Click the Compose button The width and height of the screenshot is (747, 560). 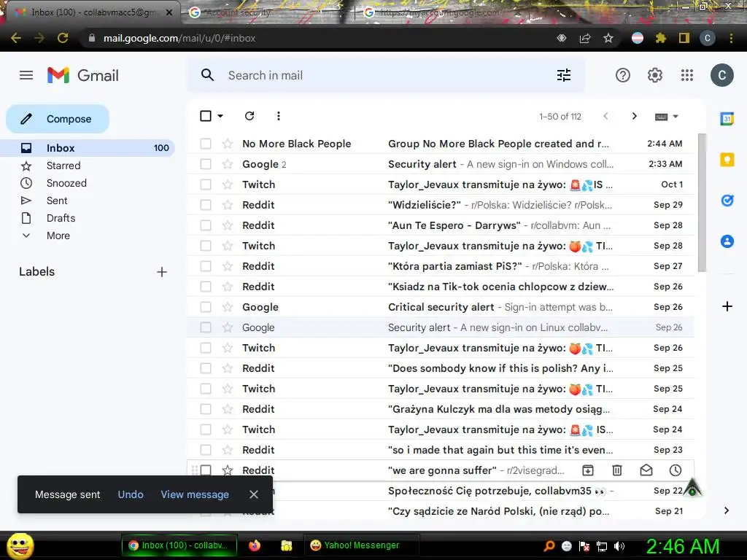point(58,119)
